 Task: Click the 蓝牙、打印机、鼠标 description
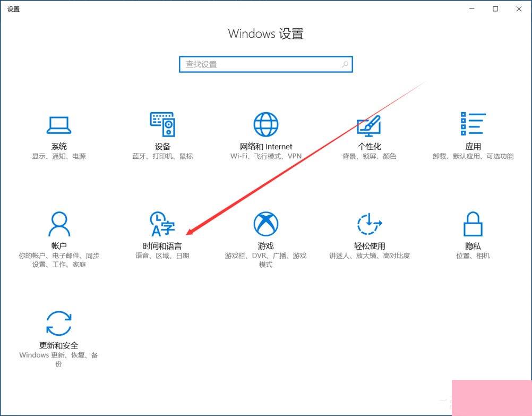pos(162,156)
